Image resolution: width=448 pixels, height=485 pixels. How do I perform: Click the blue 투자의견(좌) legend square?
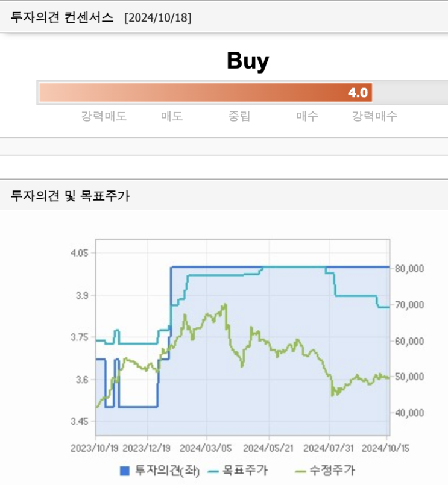(x=124, y=471)
